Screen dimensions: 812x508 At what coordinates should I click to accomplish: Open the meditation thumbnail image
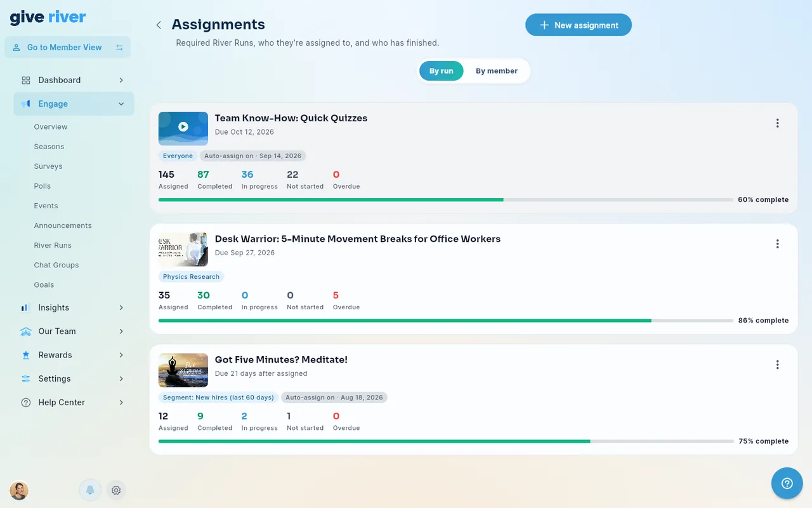(x=183, y=370)
